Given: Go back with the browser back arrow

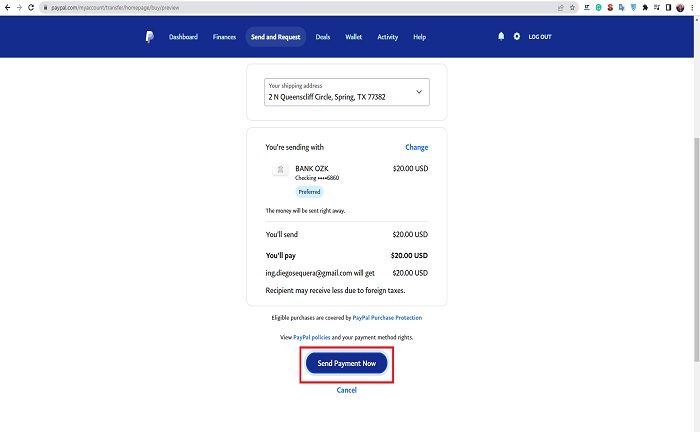Looking at the screenshot, I should 8,7.
